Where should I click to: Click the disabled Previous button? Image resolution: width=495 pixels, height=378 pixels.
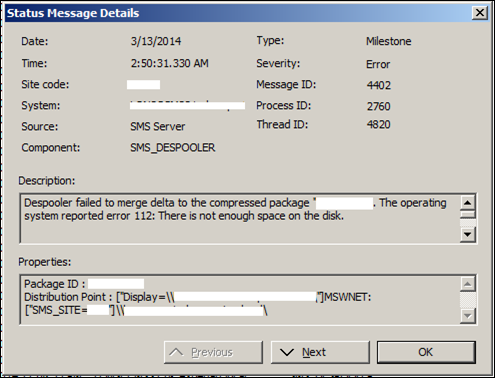213,352
